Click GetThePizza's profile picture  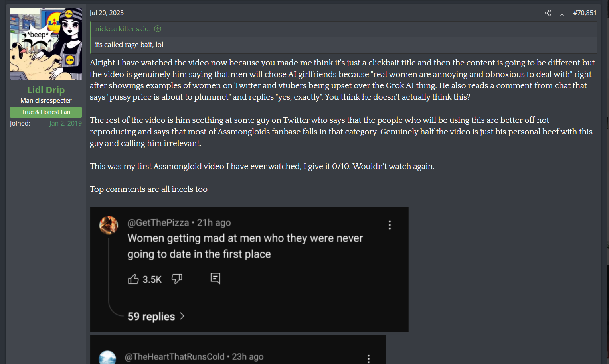click(x=109, y=225)
